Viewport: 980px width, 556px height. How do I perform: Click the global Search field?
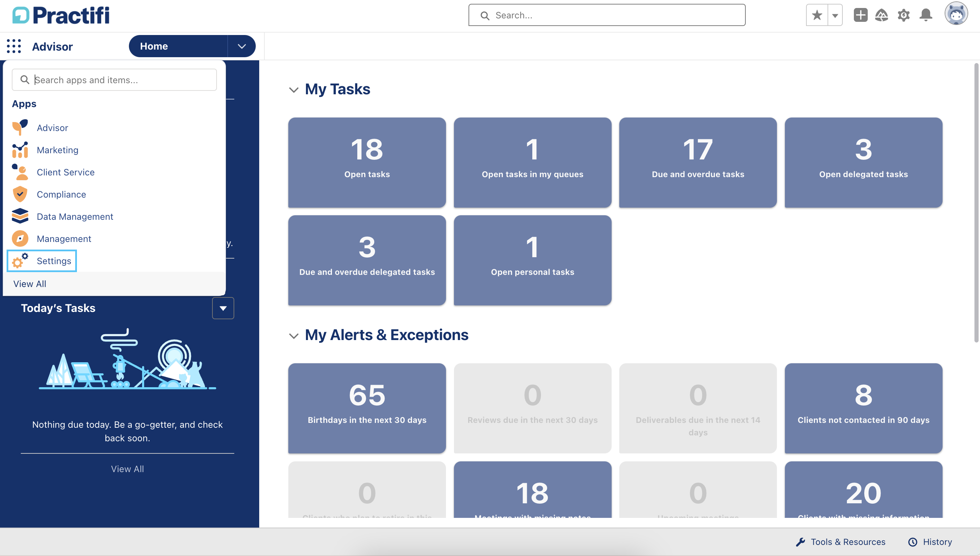pyautogui.click(x=607, y=15)
